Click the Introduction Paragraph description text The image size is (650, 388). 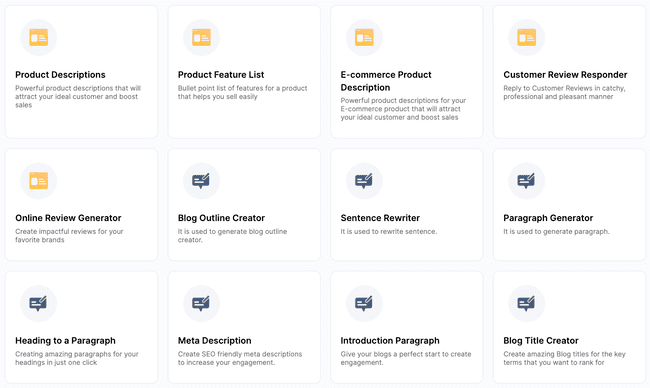(x=406, y=358)
